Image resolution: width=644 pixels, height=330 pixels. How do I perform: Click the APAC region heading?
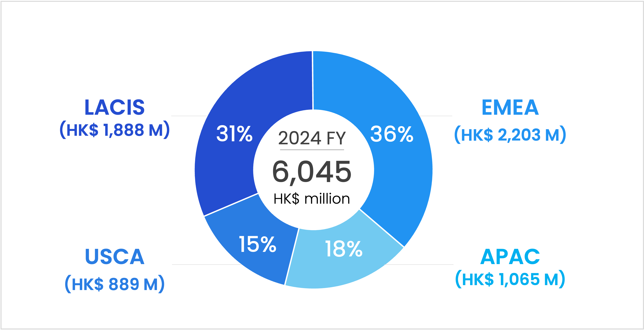[510, 257]
